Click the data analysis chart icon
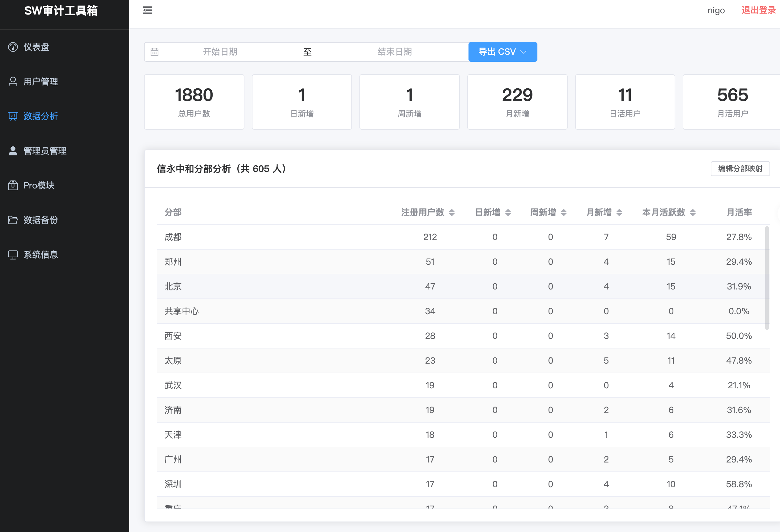The image size is (780, 532). click(13, 116)
